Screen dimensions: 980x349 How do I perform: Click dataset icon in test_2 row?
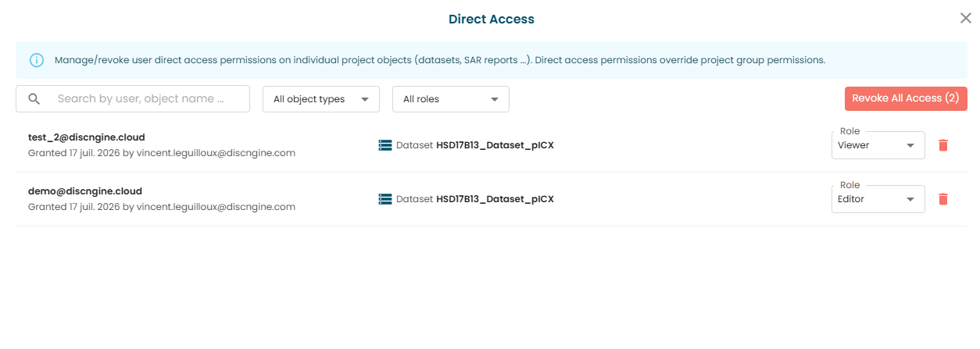[384, 145]
